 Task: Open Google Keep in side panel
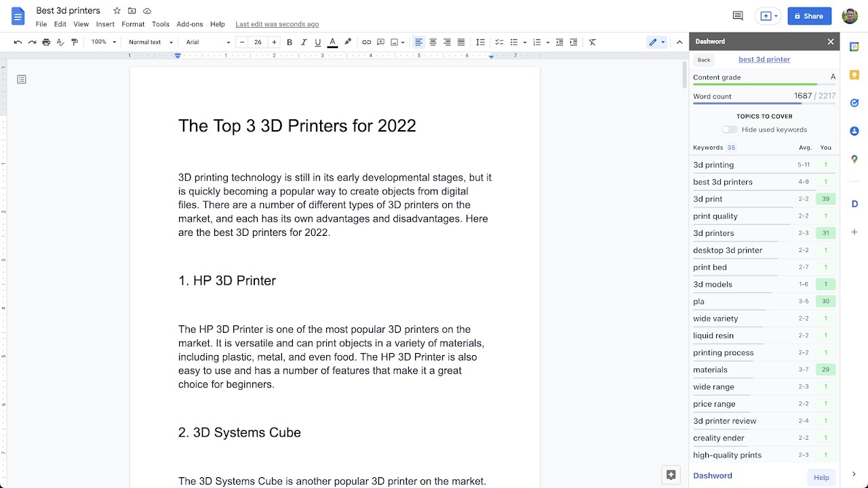[854, 75]
